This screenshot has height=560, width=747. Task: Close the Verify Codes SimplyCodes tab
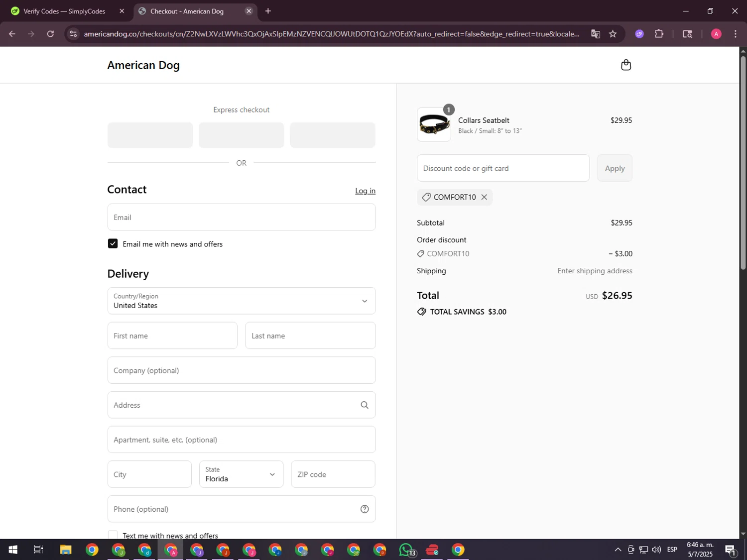tap(122, 11)
